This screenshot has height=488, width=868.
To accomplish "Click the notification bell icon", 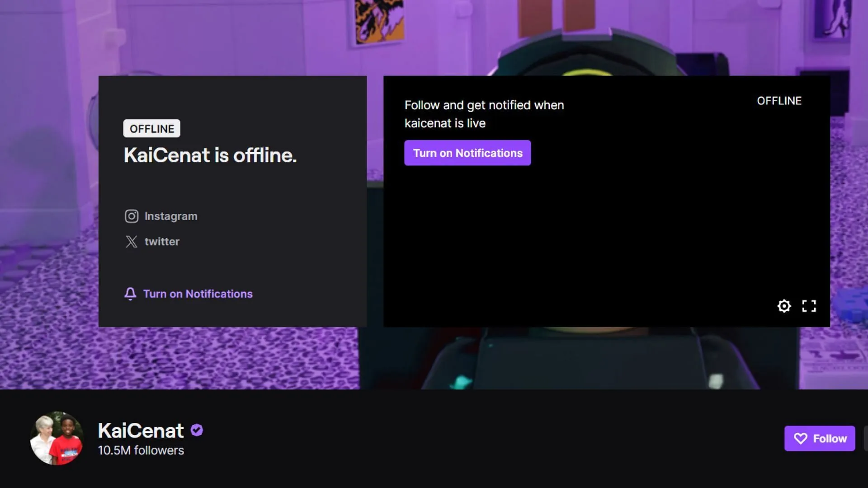I will (130, 294).
